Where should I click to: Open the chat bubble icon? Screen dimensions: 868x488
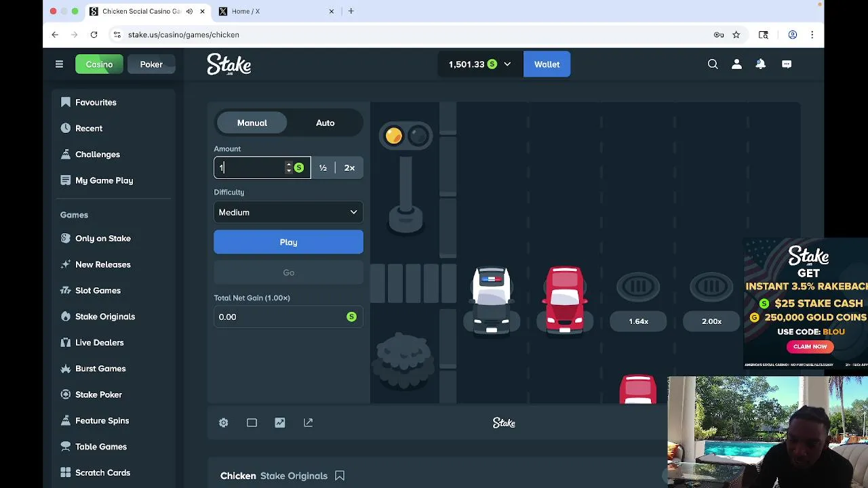point(787,64)
